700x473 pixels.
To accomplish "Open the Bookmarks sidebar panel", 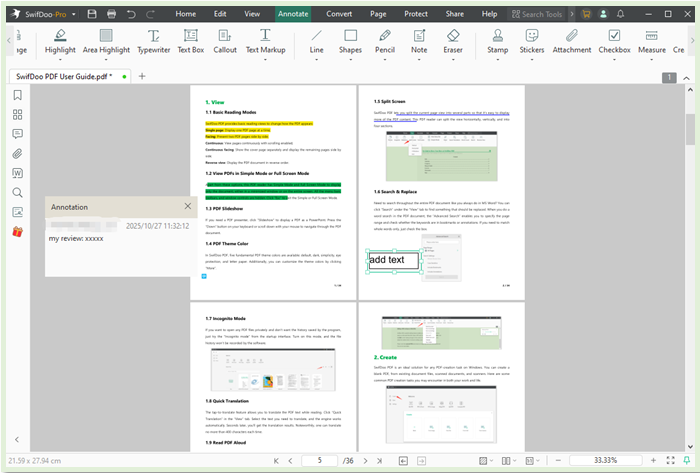I will coord(17,95).
